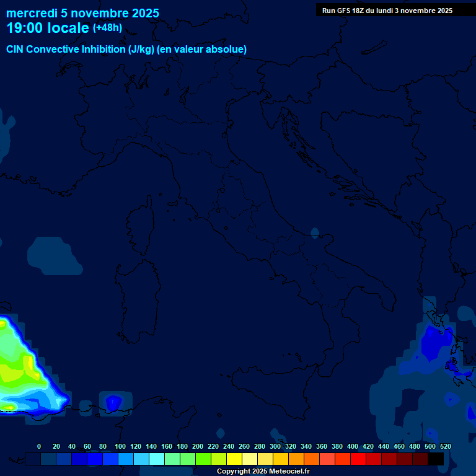Image resolution: width=476 pixels, height=476 pixels.
Task: Click the 260 label on legend scale
Action: click(244, 446)
